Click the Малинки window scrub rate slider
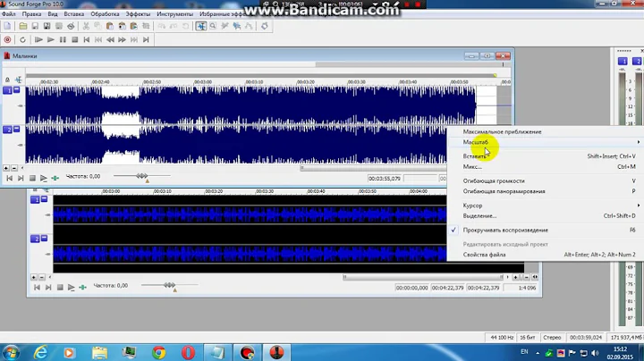The width and height of the screenshot is (644, 361). [142, 176]
